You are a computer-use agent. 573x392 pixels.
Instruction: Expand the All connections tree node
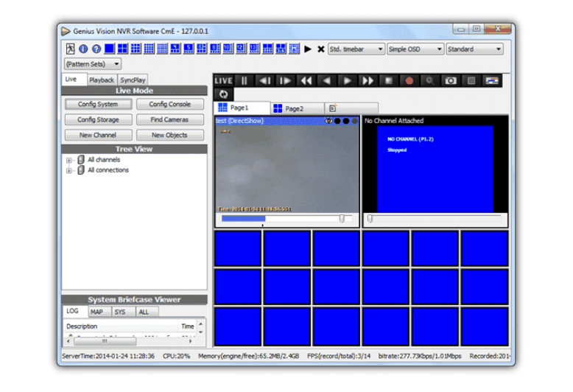point(70,170)
